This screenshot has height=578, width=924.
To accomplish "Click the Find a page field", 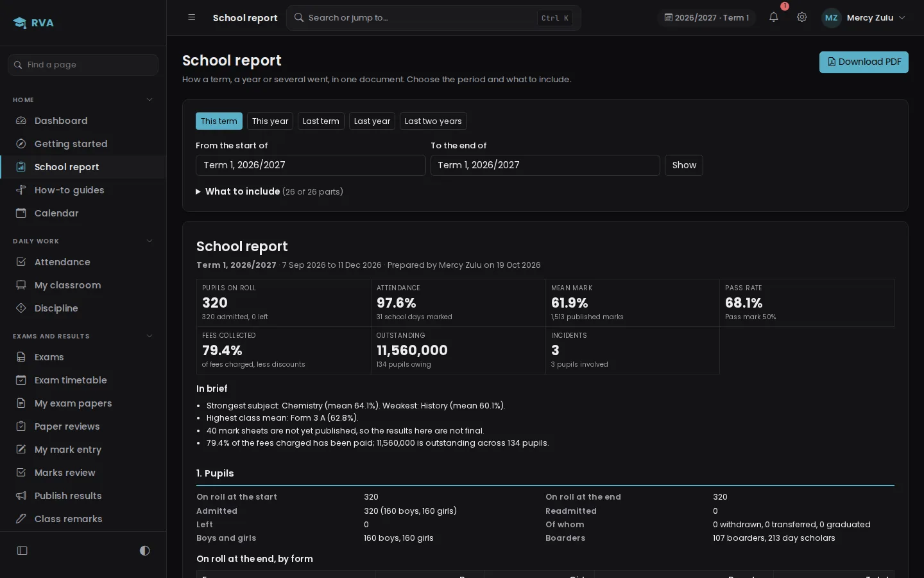I will [83, 65].
